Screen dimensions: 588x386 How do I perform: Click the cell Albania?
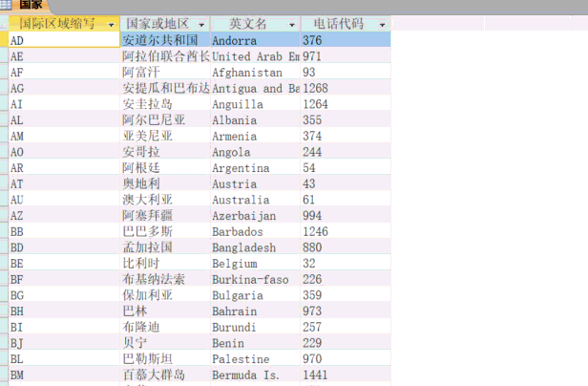[x=256, y=119]
